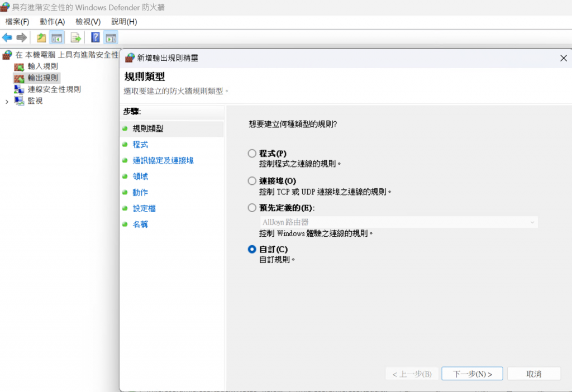Click the 選取要建立的防火牆規則類型 subtitle

[x=176, y=91]
